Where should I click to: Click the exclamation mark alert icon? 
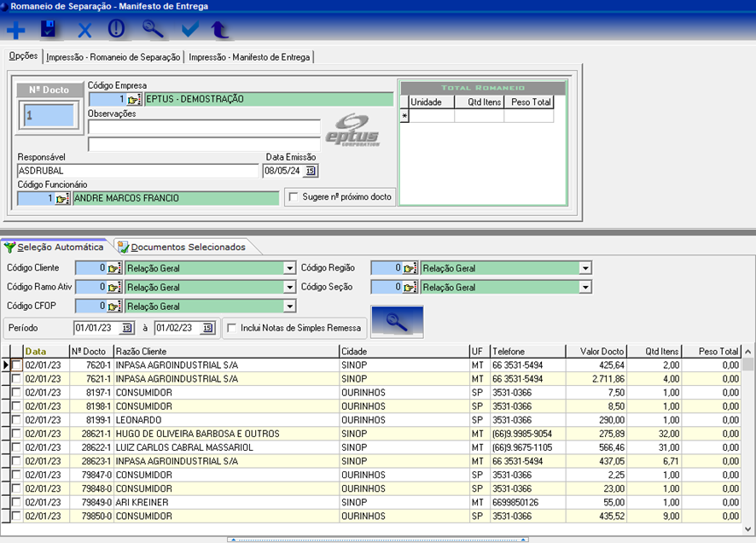tap(117, 29)
